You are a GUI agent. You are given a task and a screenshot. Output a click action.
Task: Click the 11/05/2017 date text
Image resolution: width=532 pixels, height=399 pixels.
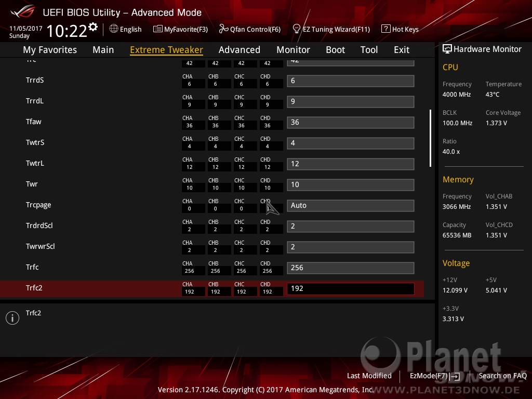[x=26, y=29]
